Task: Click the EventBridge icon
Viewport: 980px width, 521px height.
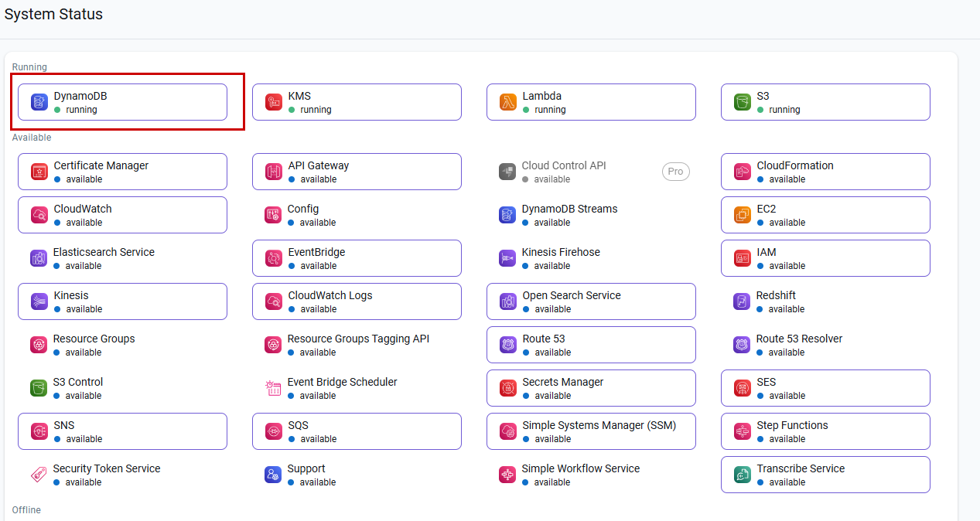Action: [274, 258]
